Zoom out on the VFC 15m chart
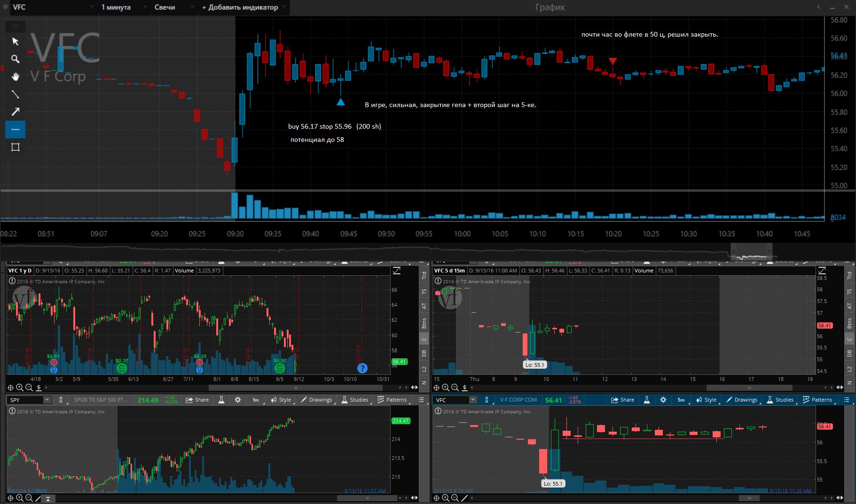Viewport: 856px width, 504px height. (455, 388)
